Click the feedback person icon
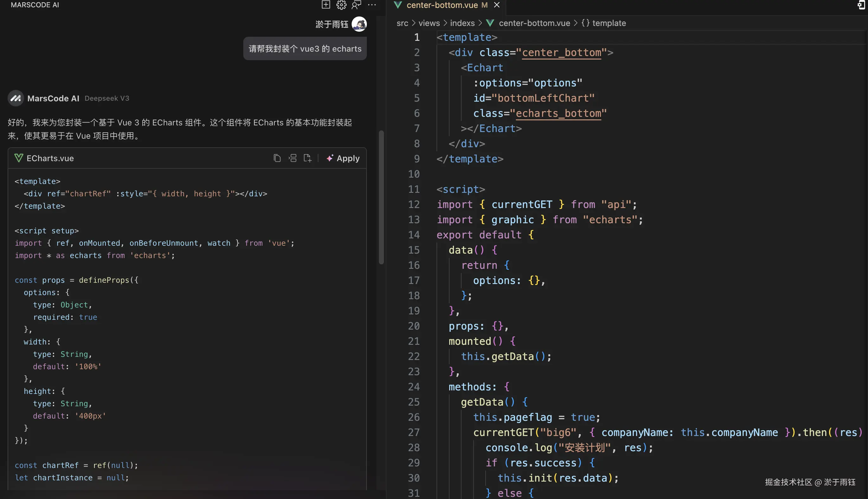868x499 pixels. pos(356,5)
